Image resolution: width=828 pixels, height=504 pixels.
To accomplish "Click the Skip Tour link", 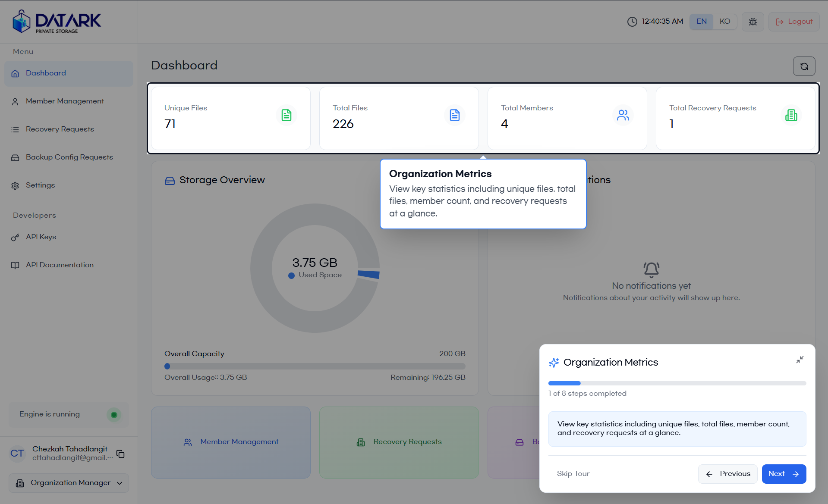I will 573,473.
